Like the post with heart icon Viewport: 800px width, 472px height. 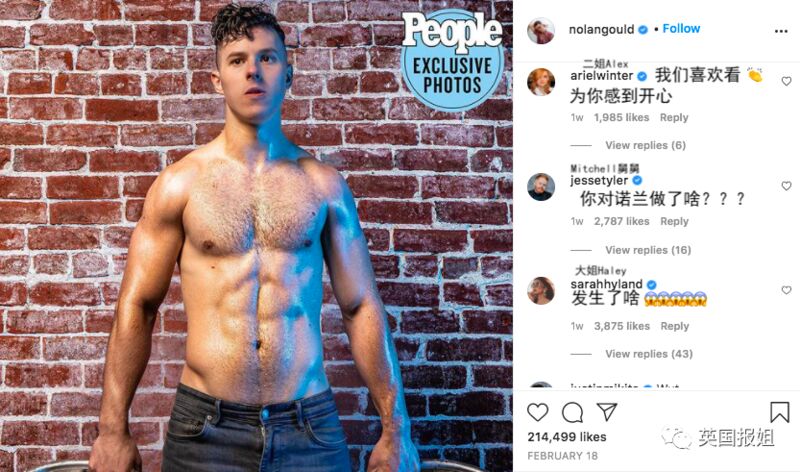(x=537, y=412)
